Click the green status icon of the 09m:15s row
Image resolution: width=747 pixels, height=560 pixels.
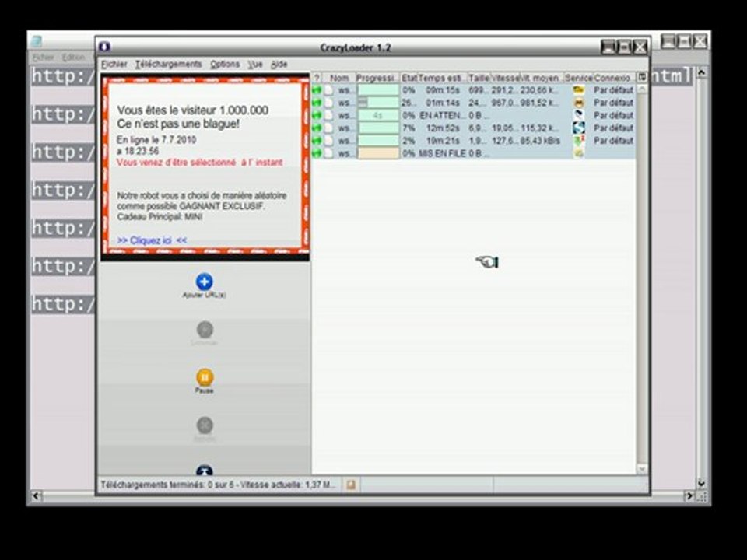317,90
